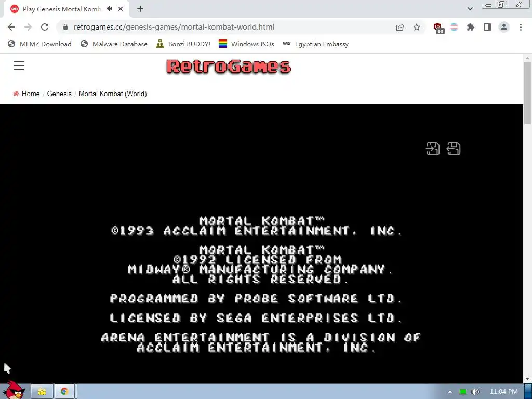Click the forward navigation arrow
Screen dimensions: 532x399
pos(28,27)
